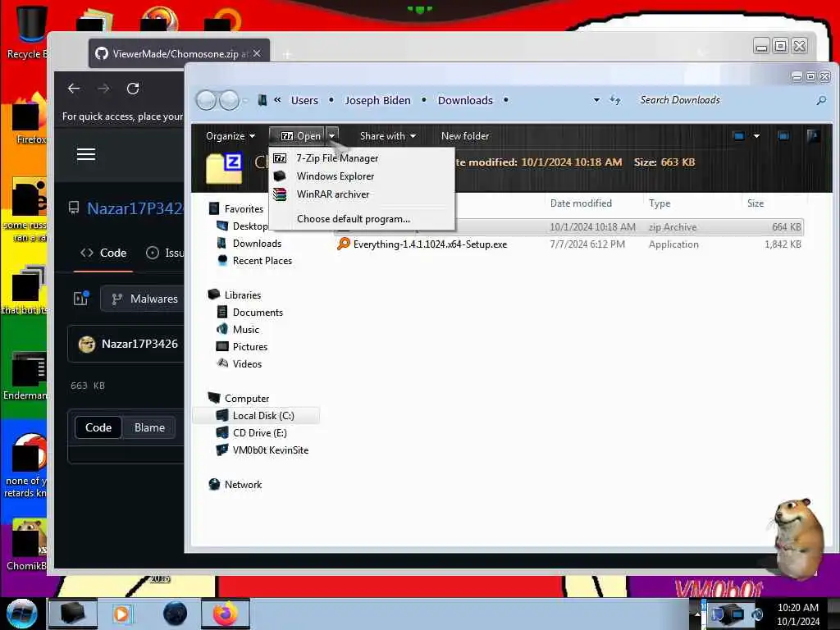This screenshot has height=630, width=840.
Task: Select the zip Archive file row
Action: (569, 227)
